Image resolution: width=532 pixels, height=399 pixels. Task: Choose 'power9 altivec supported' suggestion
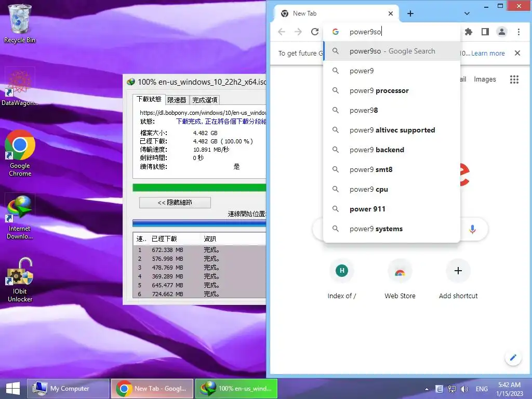[392, 130]
